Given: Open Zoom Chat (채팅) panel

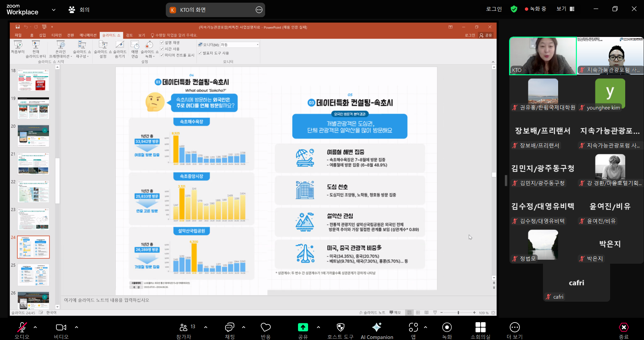Looking at the screenshot, I should pos(230,331).
